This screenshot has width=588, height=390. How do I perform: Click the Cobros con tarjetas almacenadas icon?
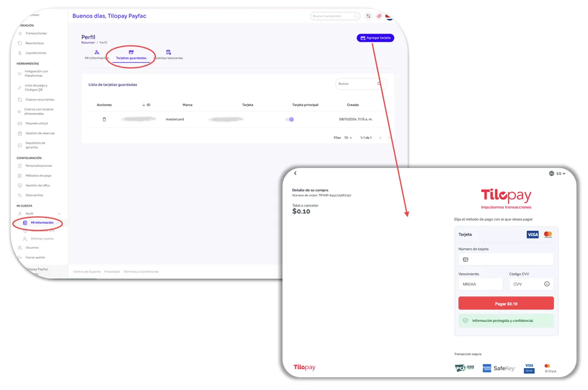20,112
